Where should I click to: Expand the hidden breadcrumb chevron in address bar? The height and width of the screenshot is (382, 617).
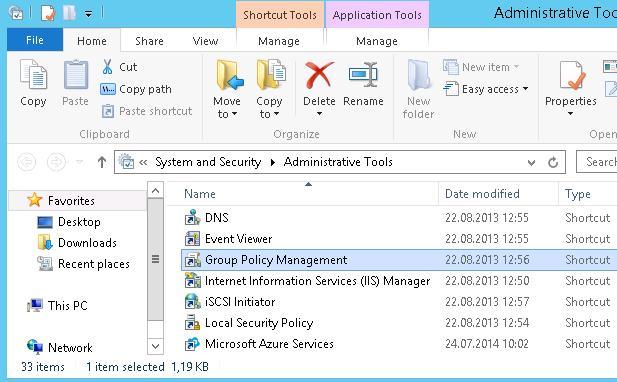pos(143,162)
